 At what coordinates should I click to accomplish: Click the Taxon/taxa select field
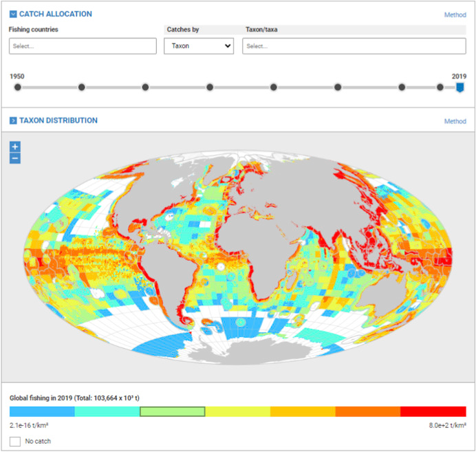354,46
